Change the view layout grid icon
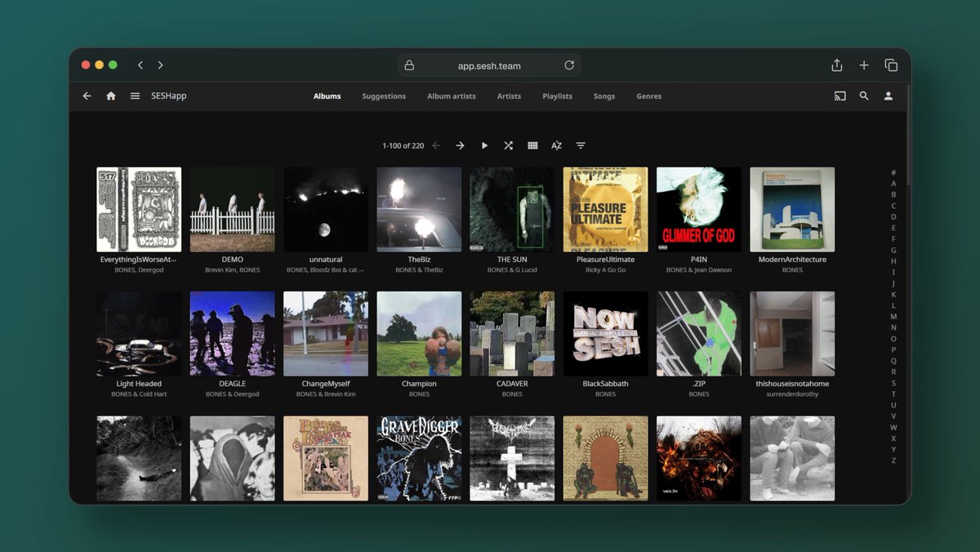 pyautogui.click(x=532, y=145)
